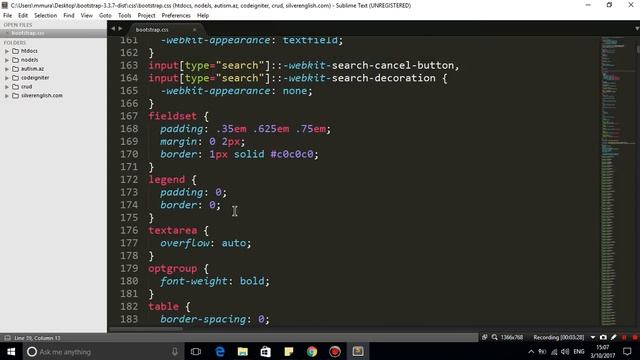Close the bootstrap.css editor tab
640x360 pixels.
[x=195, y=30]
